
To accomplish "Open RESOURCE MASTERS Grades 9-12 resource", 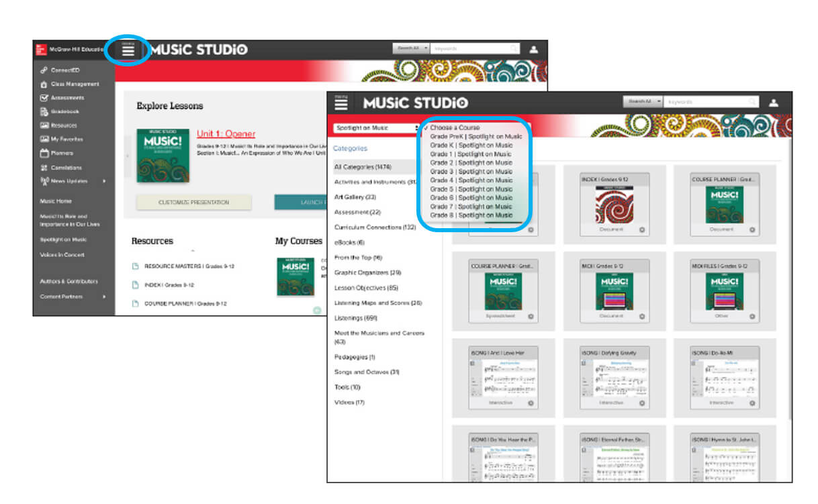I will tap(189, 266).
